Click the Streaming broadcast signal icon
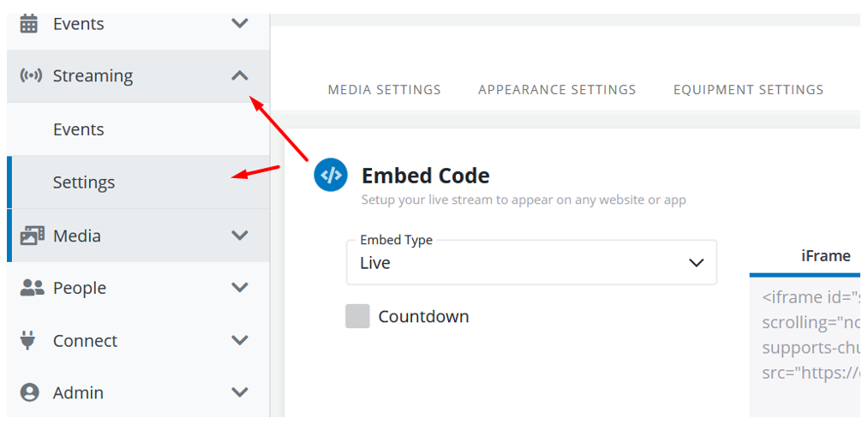The image size is (868, 436). coord(31,75)
